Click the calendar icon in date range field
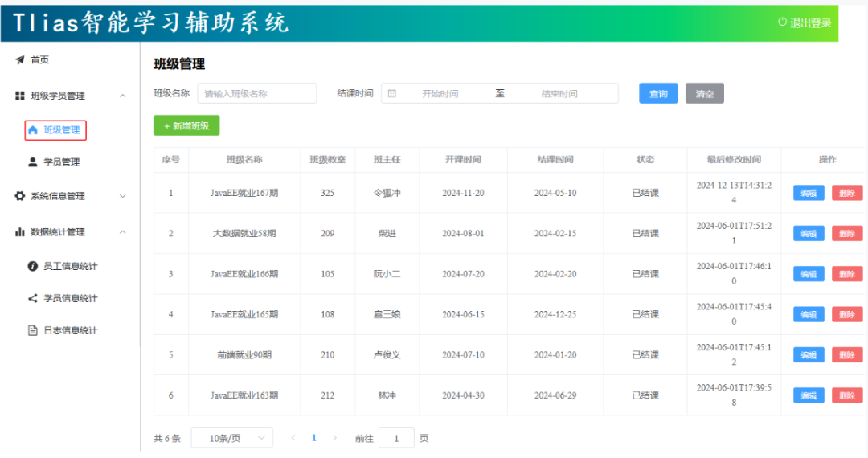This screenshot has height=458, width=868. tap(392, 93)
